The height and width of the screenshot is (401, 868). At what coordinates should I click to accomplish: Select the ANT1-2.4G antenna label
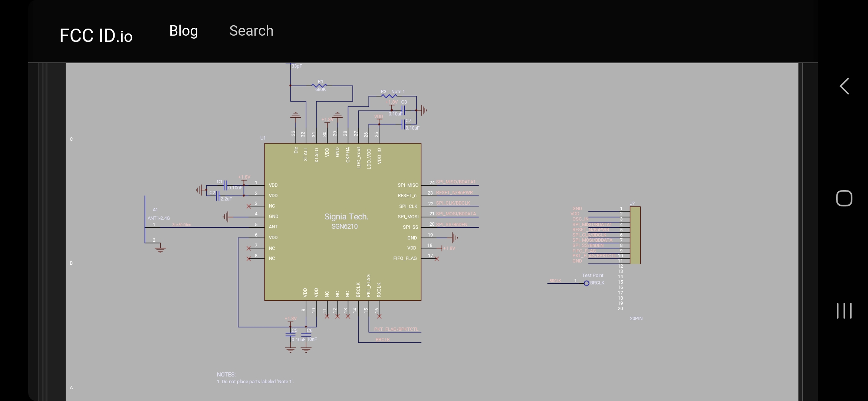pos(159,218)
